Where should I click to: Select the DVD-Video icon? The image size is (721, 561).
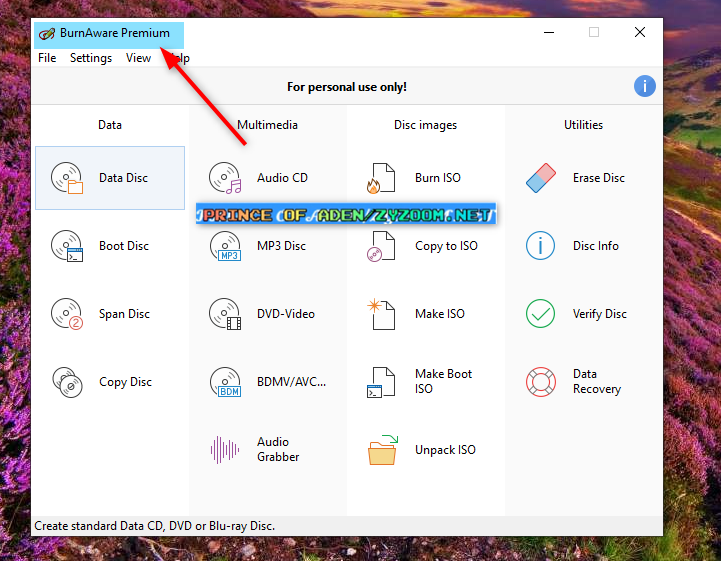(225, 314)
